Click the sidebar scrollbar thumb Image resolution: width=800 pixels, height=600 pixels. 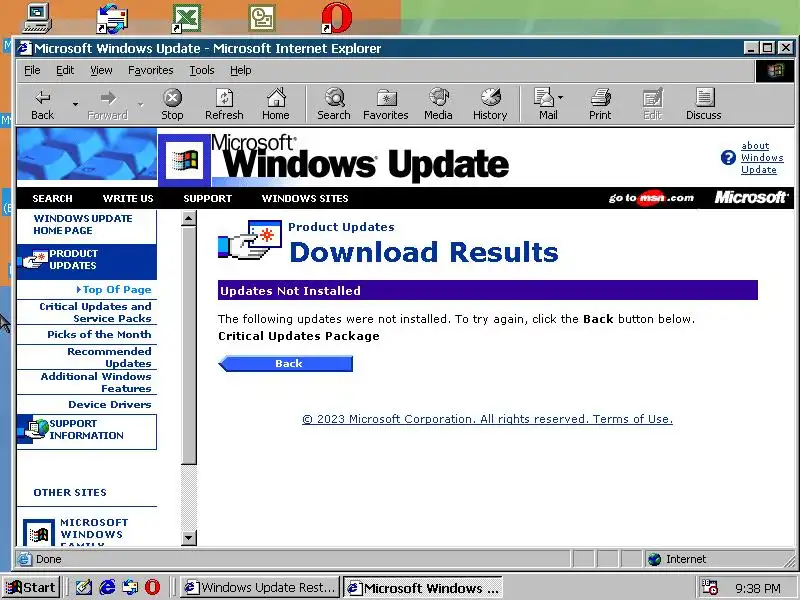pyautogui.click(x=189, y=345)
